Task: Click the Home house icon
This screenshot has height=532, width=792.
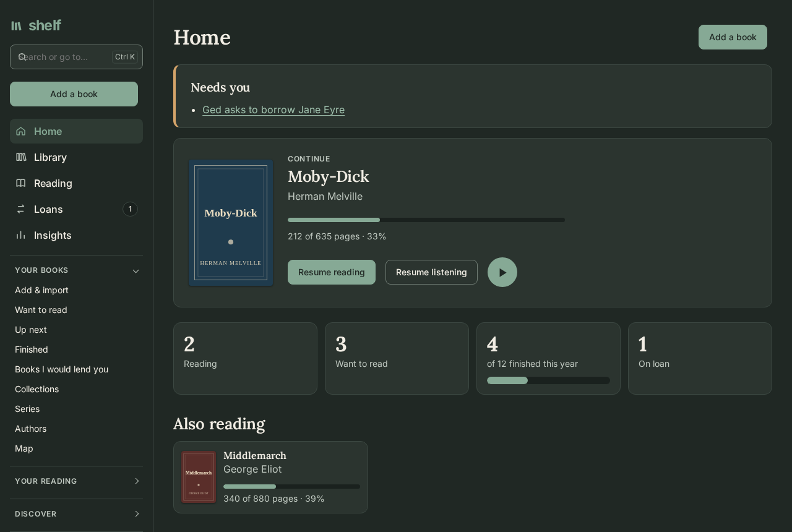Action: pyautogui.click(x=21, y=131)
